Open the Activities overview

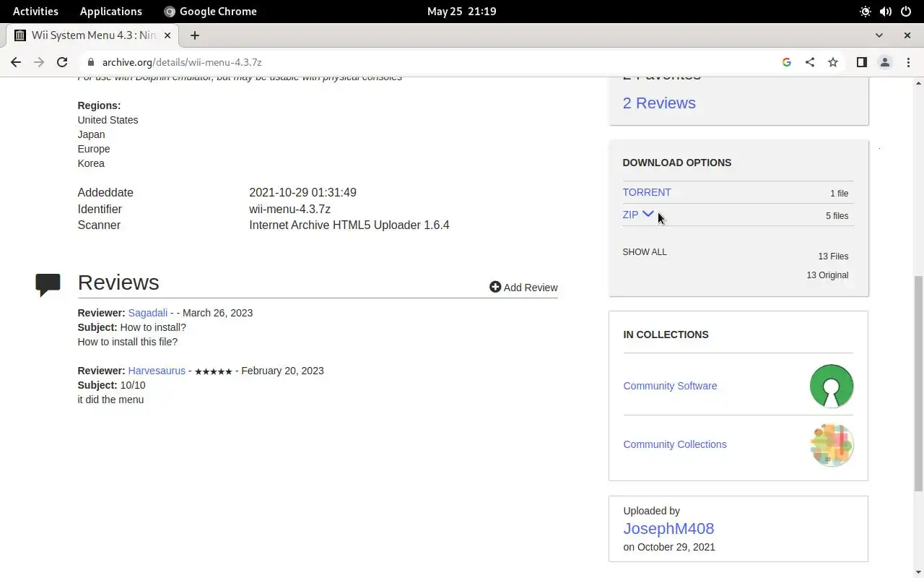(x=35, y=11)
